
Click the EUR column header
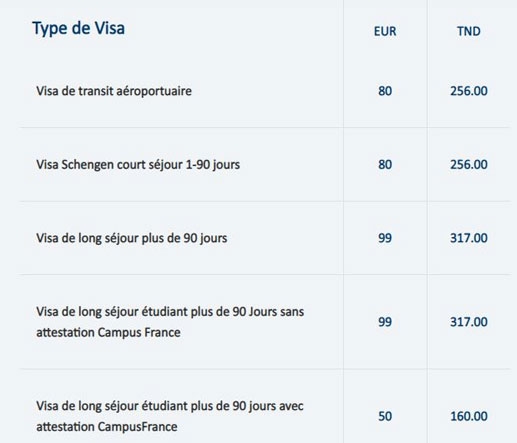pos(385,31)
